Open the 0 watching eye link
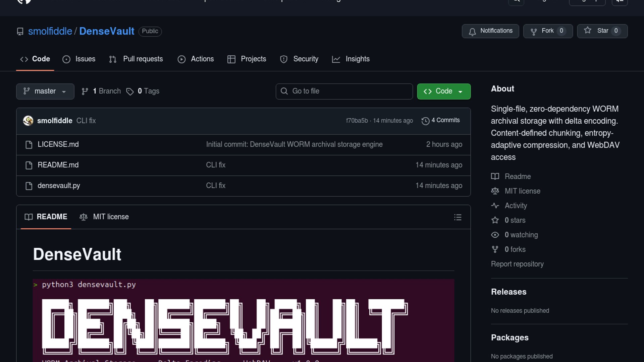644x362 pixels. [521, 235]
